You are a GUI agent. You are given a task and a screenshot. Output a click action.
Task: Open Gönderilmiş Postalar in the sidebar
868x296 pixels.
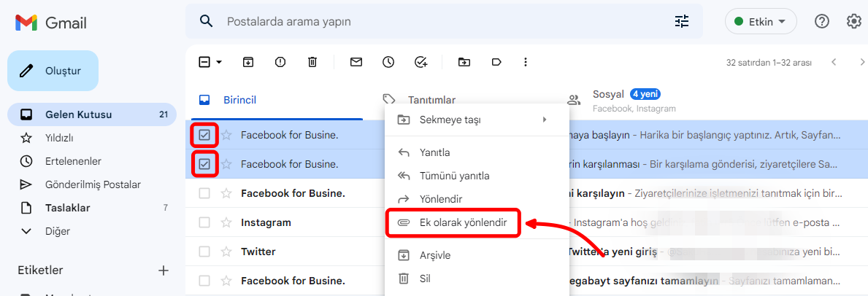[x=92, y=184]
